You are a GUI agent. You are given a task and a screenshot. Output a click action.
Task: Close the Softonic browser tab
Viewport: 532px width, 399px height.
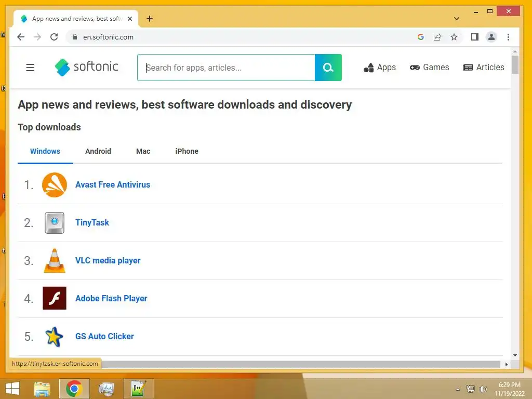coord(130,19)
